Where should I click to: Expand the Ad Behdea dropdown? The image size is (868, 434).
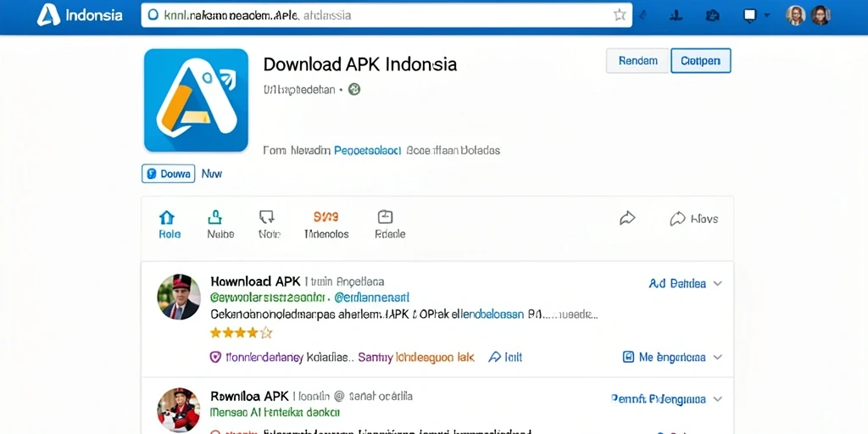(685, 283)
